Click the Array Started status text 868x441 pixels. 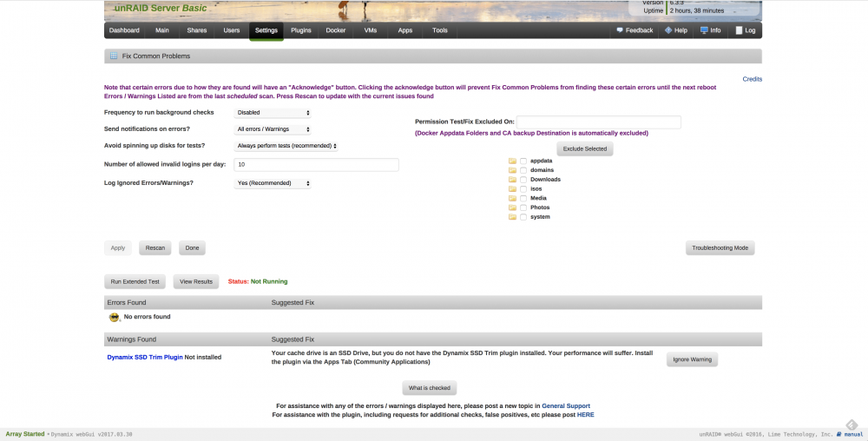pyautogui.click(x=25, y=434)
